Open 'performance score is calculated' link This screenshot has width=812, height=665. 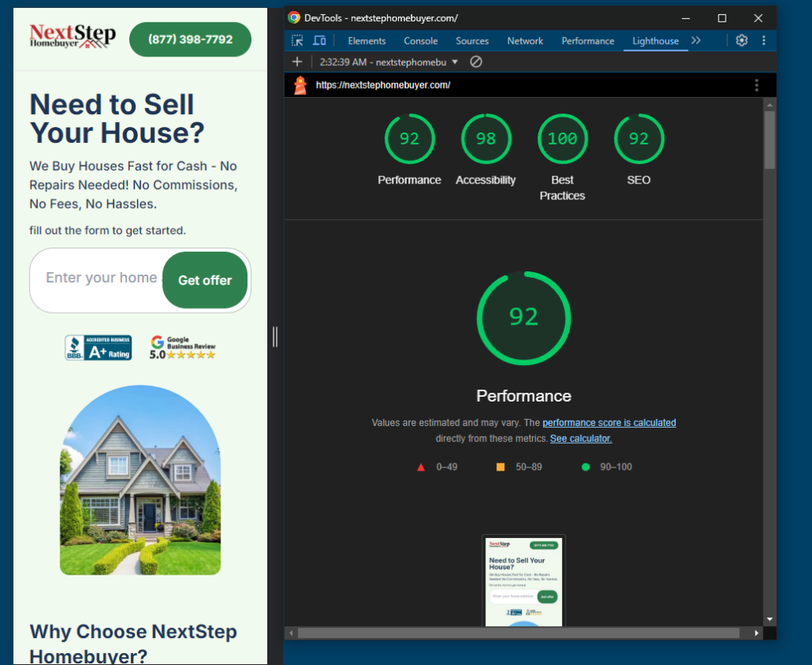[x=609, y=423]
